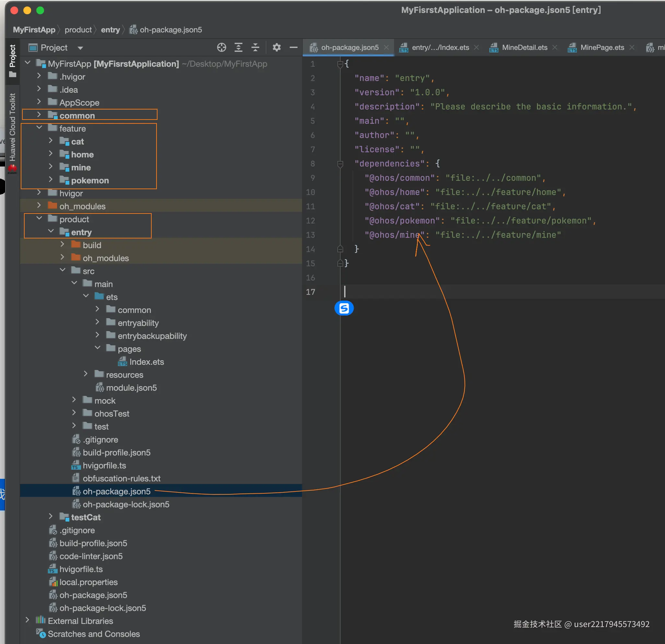665x644 pixels.
Task: Click the locate/select opened file crosshair icon
Action: 222,48
